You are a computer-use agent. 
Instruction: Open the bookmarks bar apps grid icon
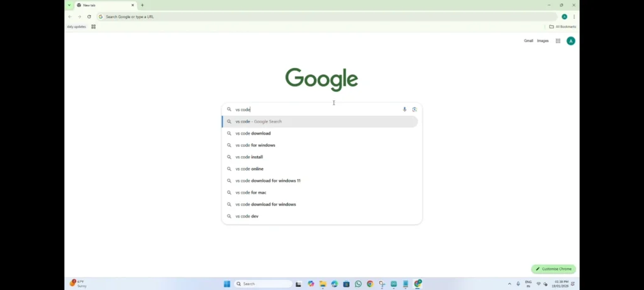point(94,26)
